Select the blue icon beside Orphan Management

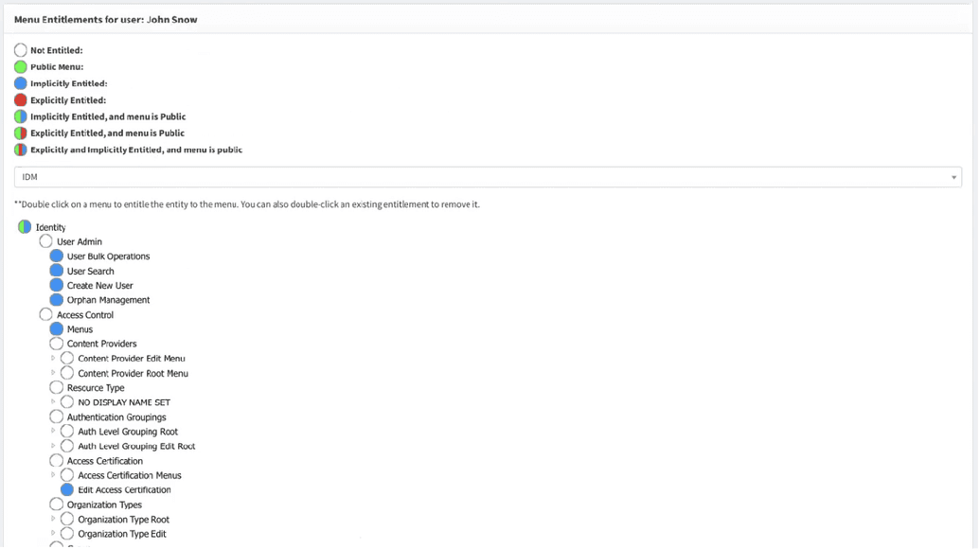point(56,300)
